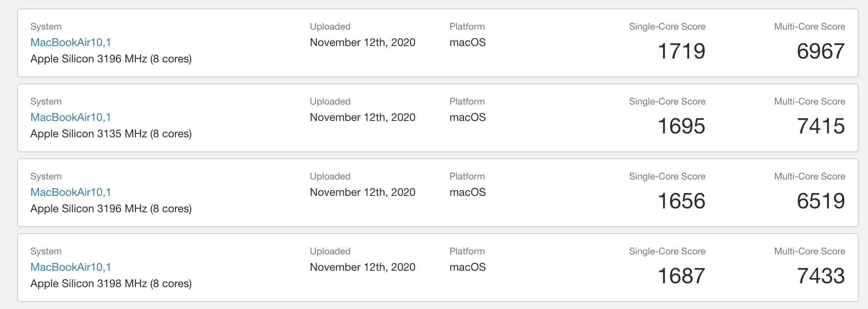Open the MacBookAir10,1 link with 3135 MHz
The height and width of the screenshot is (309, 868).
71,117
